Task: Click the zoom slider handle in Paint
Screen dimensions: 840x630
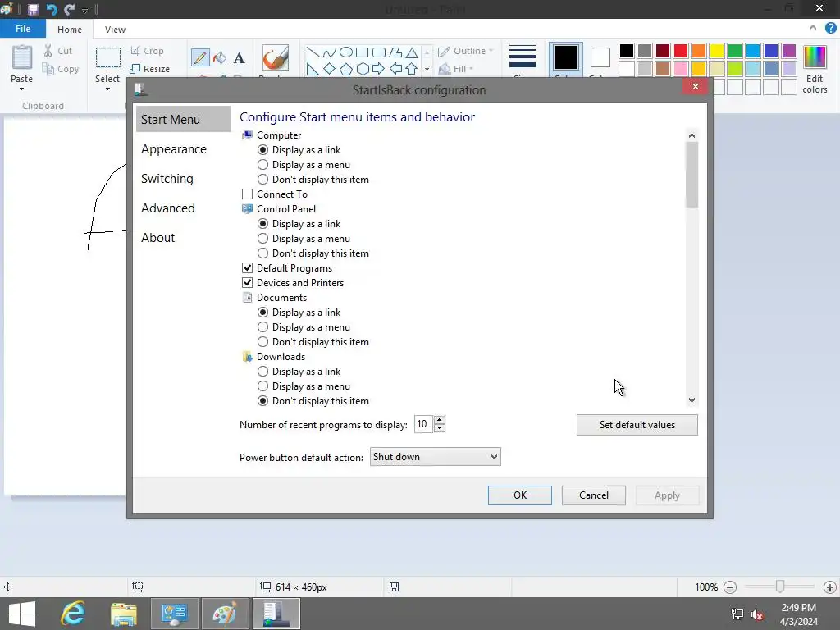Action: (x=780, y=587)
